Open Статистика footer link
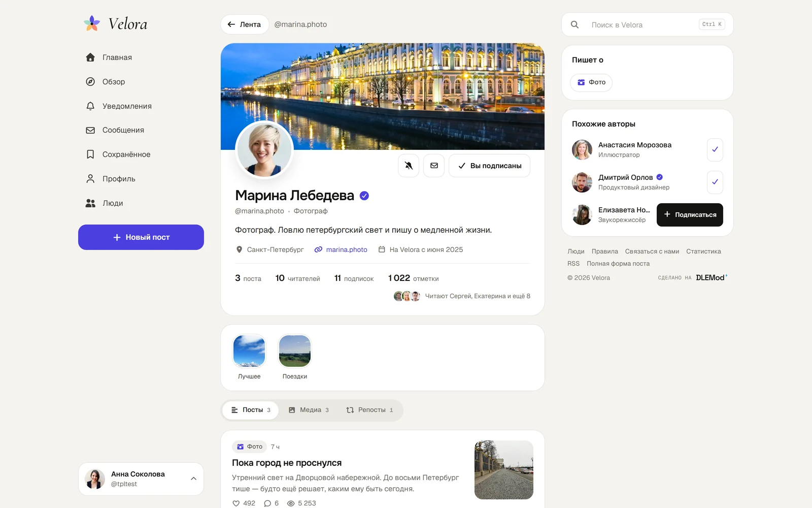Image resolution: width=812 pixels, height=508 pixels. (x=703, y=251)
